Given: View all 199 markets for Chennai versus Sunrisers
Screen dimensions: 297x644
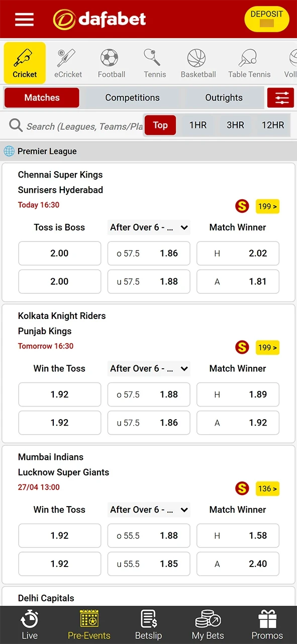Looking at the screenshot, I should click(x=267, y=206).
